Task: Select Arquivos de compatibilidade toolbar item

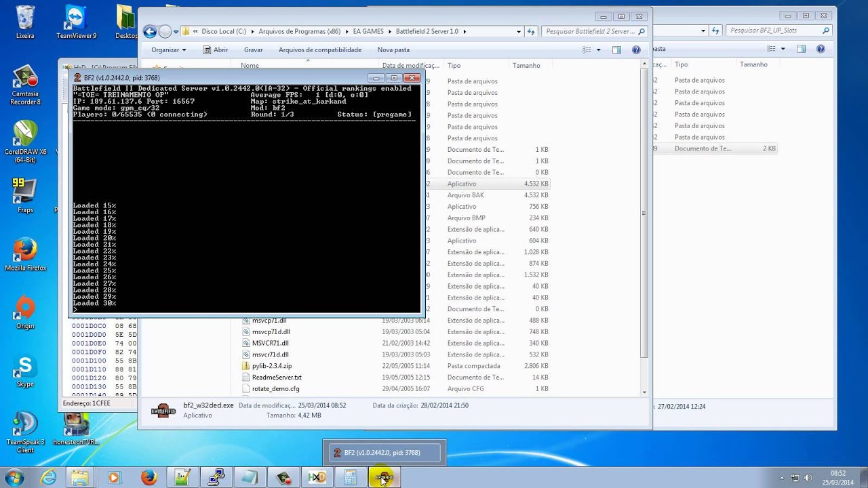Action: [320, 49]
